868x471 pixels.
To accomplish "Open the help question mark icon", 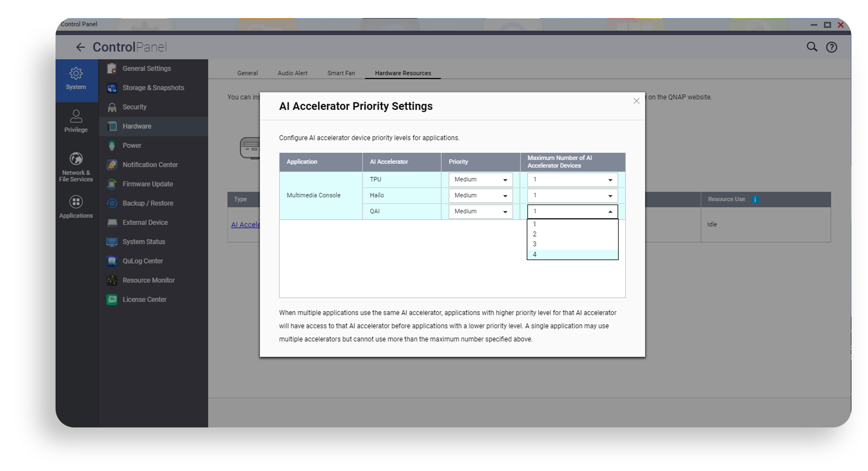I will [831, 47].
